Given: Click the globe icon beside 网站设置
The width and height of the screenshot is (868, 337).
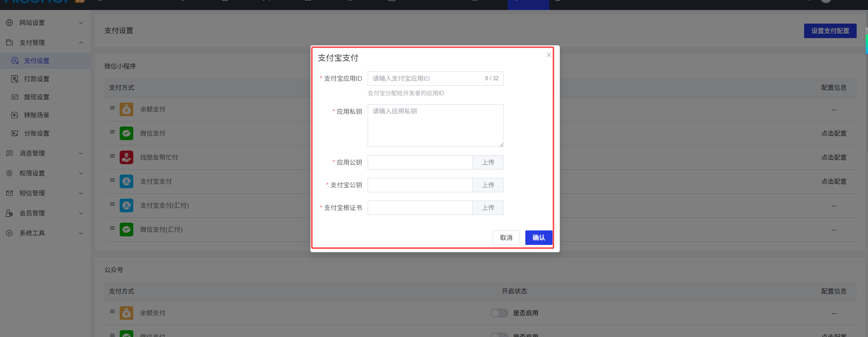Looking at the screenshot, I should click(x=9, y=23).
